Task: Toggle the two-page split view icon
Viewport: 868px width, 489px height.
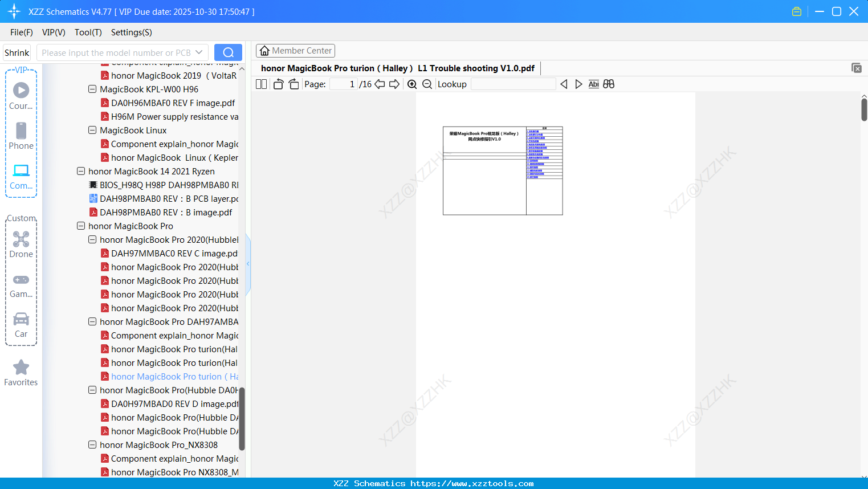Action: coord(261,84)
